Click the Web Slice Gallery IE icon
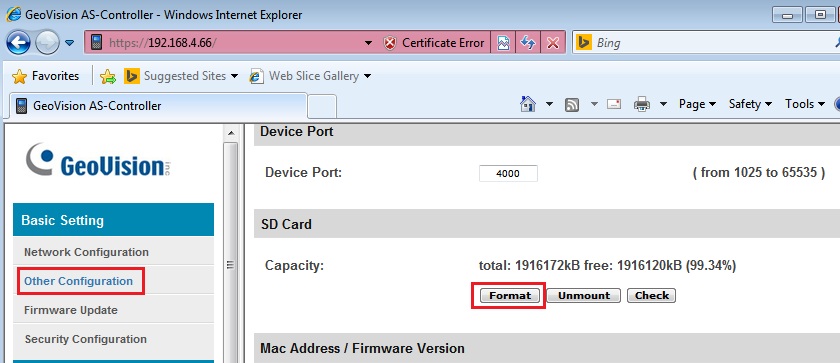The width and height of the screenshot is (840, 363). pyautogui.click(x=257, y=77)
